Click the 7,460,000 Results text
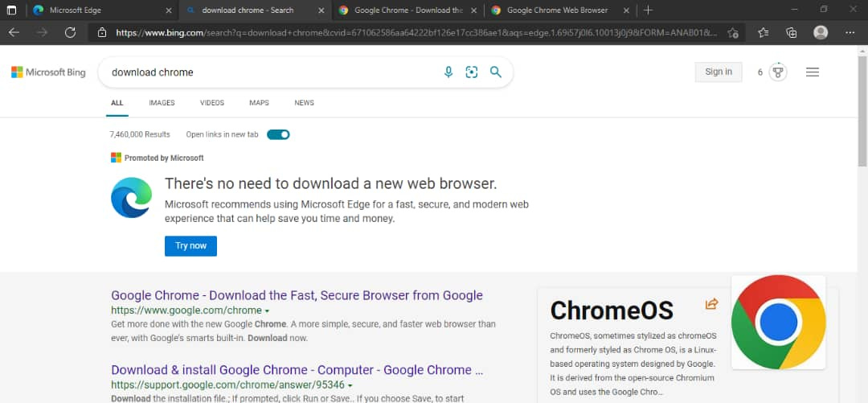This screenshot has width=868, height=403. (x=140, y=134)
